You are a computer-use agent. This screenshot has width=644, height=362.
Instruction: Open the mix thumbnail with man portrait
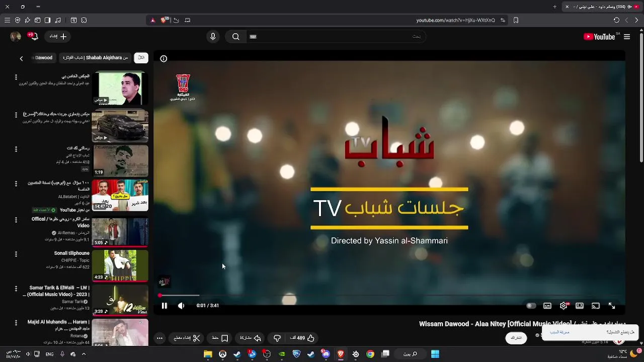120,88
